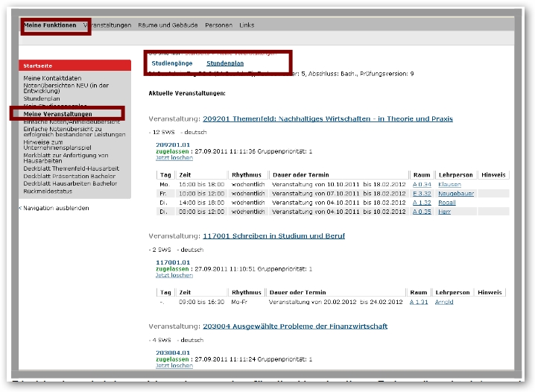
Task: Click Navigation ausblenden
Action: [x=54, y=208]
